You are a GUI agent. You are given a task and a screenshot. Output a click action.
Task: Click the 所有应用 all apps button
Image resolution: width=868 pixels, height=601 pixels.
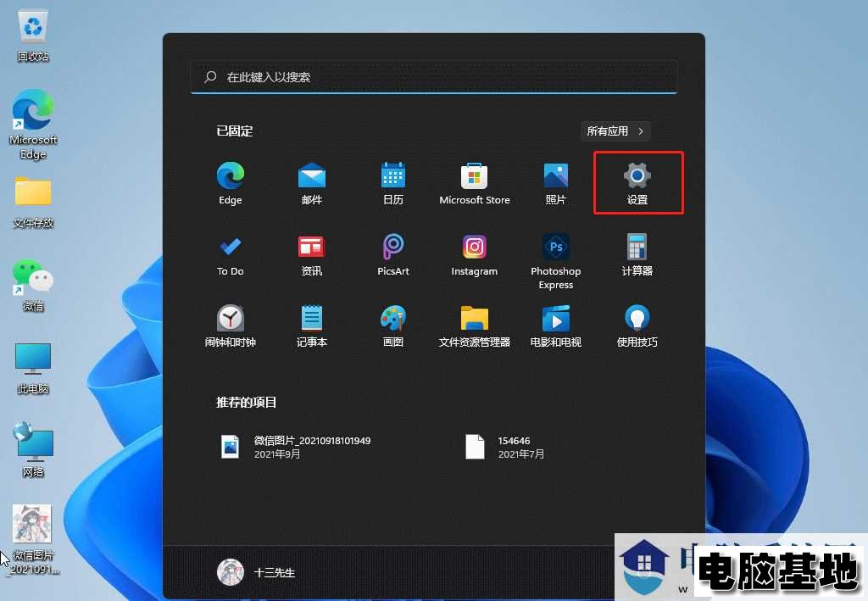[615, 131]
